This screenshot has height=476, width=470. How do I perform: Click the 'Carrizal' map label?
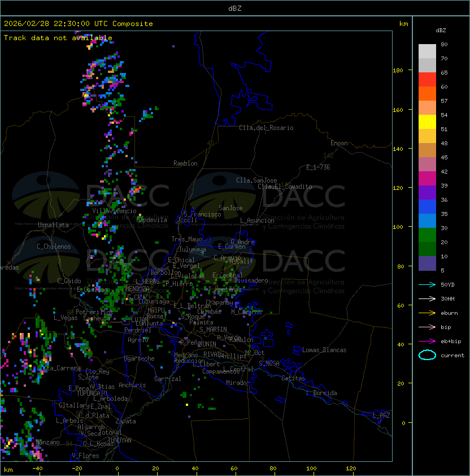tap(168, 379)
